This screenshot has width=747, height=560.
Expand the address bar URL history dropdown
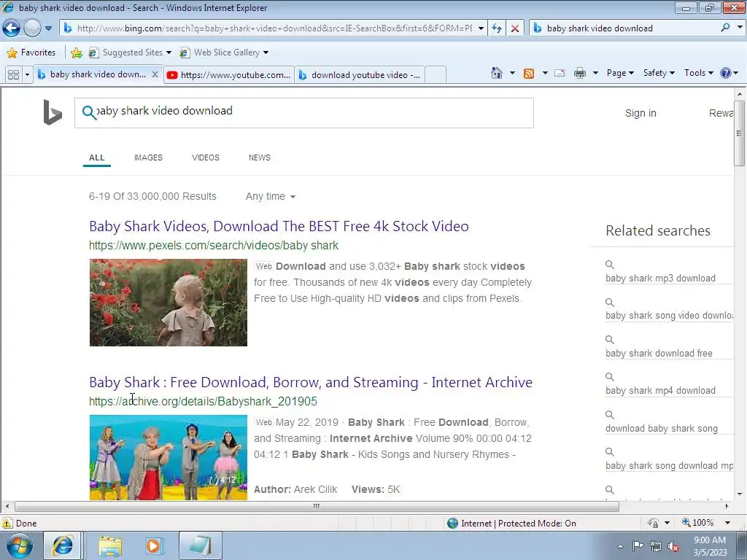click(x=481, y=28)
